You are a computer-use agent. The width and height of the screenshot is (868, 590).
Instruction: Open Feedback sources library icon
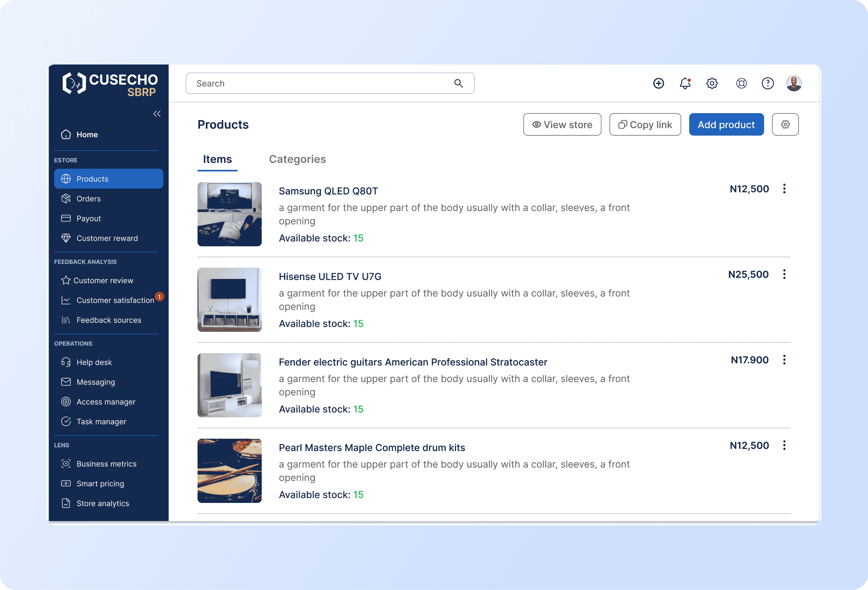click(x=66, y=320)
